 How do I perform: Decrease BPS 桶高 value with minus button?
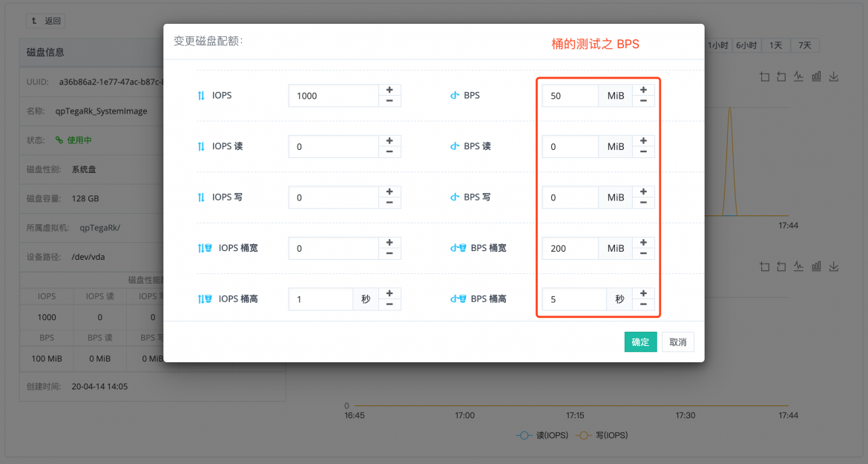(643, 304)
